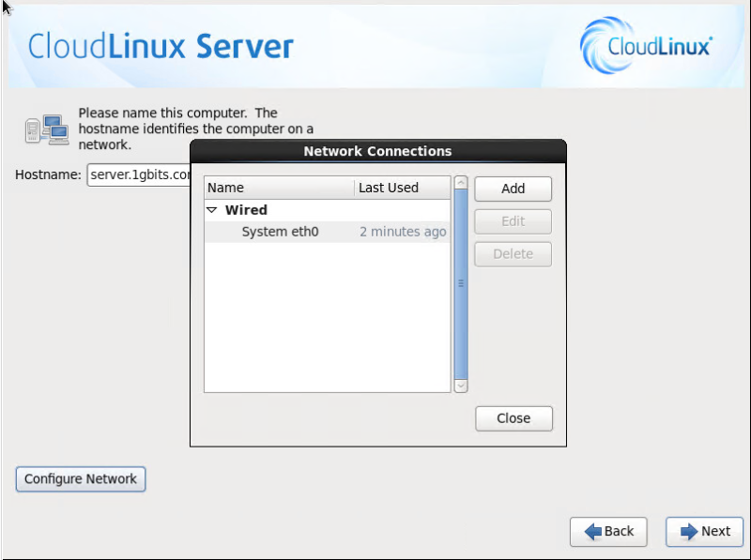Collapse the Wired connections group

(x=212, y=209)
